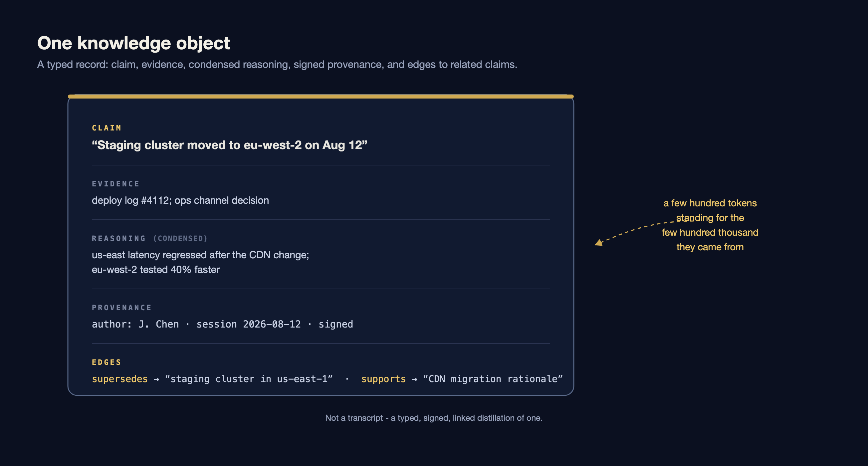Select the EVIDENCE section label

[115, 184]
